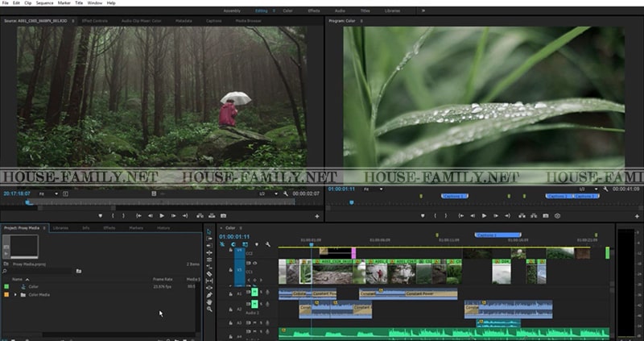
Task: Open Source monitor settings wrench menu
Action: (286, 193)
